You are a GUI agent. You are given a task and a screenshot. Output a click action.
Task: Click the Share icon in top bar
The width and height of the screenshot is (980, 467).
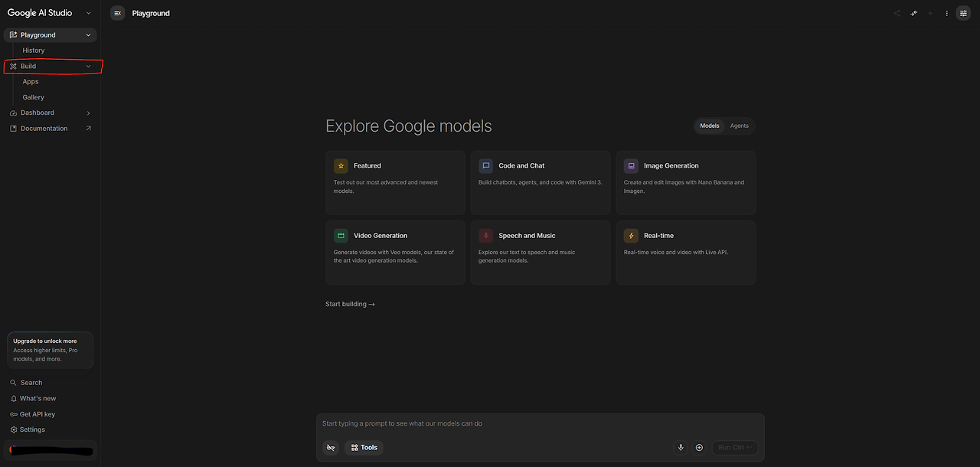tap(897, 13)
